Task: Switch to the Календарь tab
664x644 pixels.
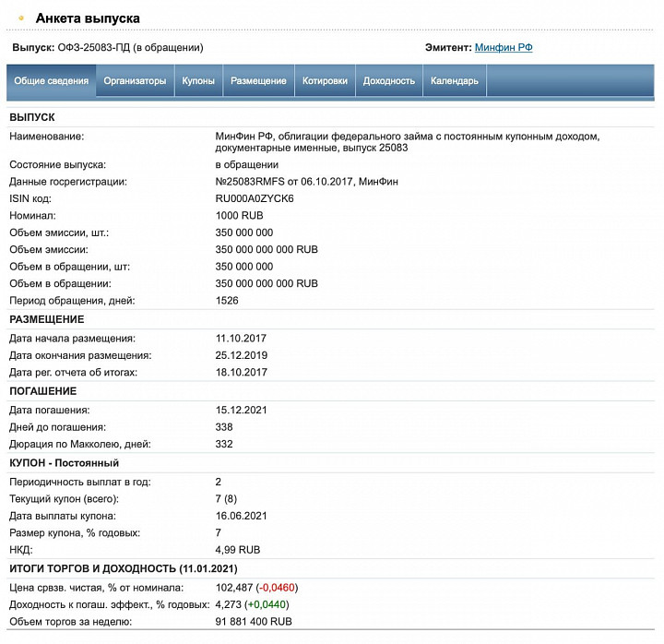Action: 455,81
